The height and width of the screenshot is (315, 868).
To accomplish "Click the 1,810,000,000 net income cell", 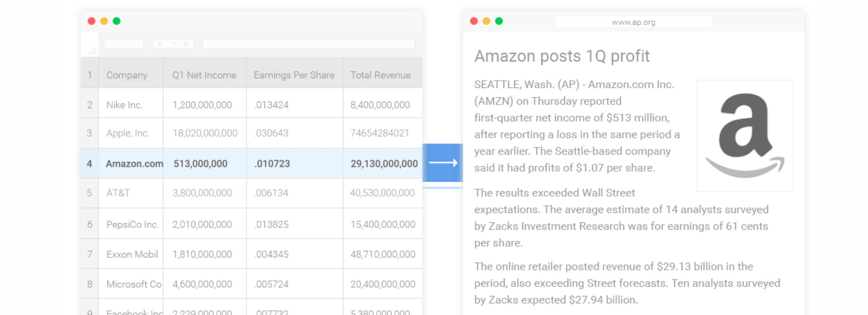I will click(205, 254).
